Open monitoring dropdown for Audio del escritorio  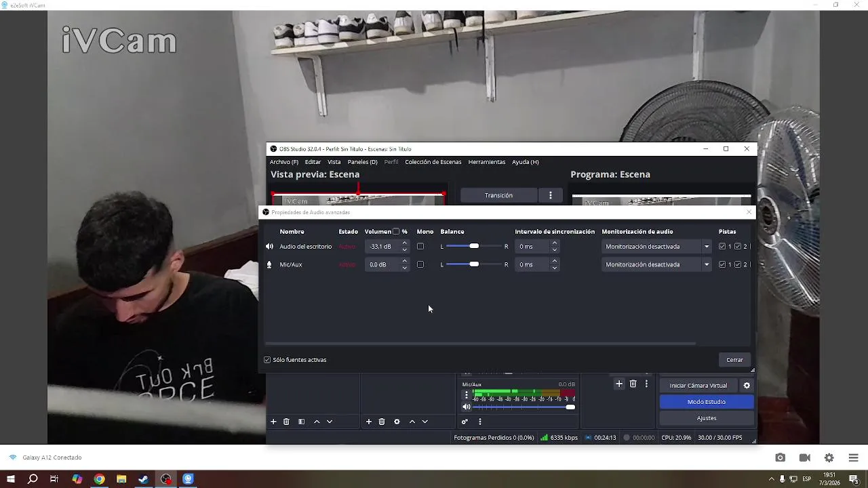656,247
